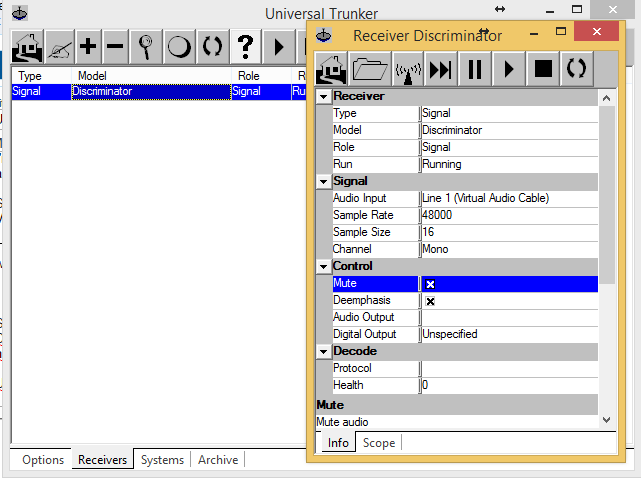Click the Role property label in the Receiver section
Image resolution: width=641 pixels, height=478 pixels.
click(x=344, y=147)
